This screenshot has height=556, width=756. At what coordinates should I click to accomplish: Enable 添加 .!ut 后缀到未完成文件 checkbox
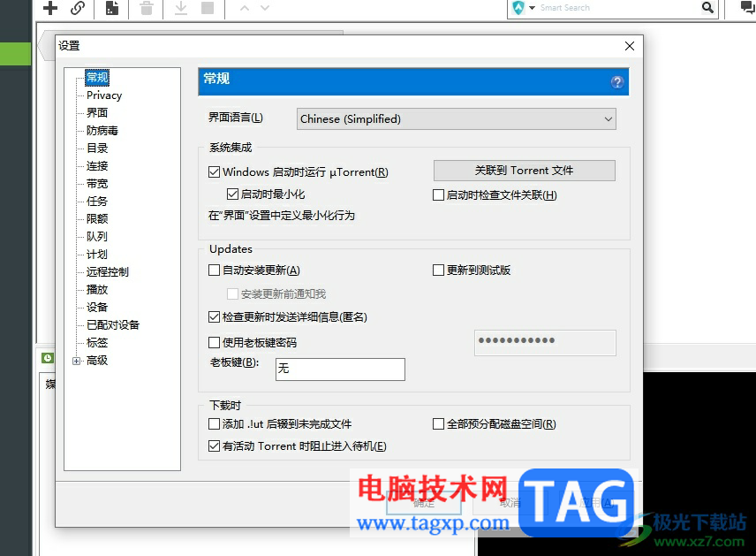click(x=214, y=423)
